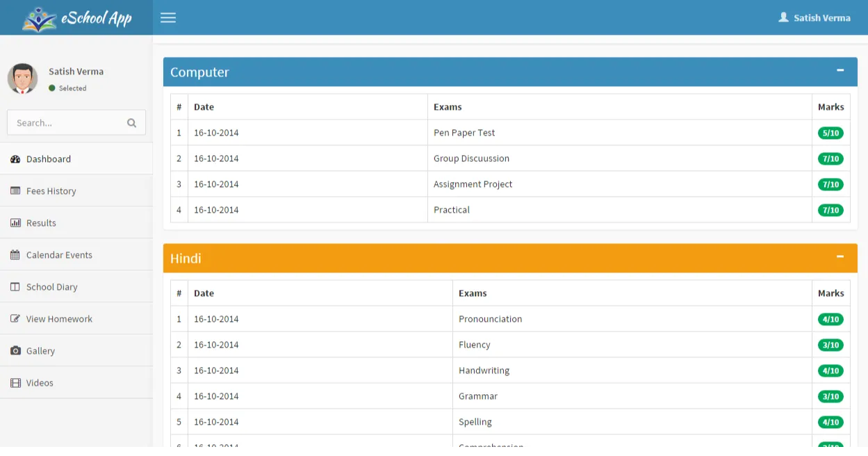Image resolution: width=868 pixels, height=456 pixels.
Task: Click the Dashboard gauge icon
Action: pos(15,159)
